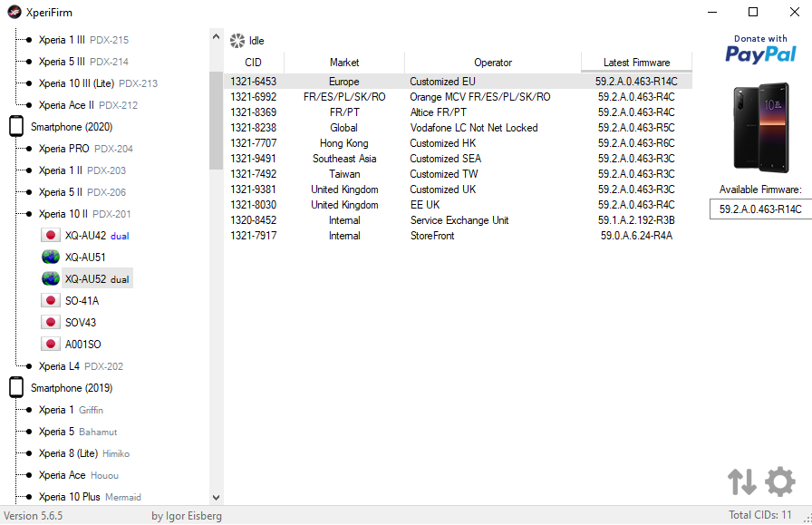Click the Japan flag next to SOV43
Screen dimensions: 812x525
point(50,323)
